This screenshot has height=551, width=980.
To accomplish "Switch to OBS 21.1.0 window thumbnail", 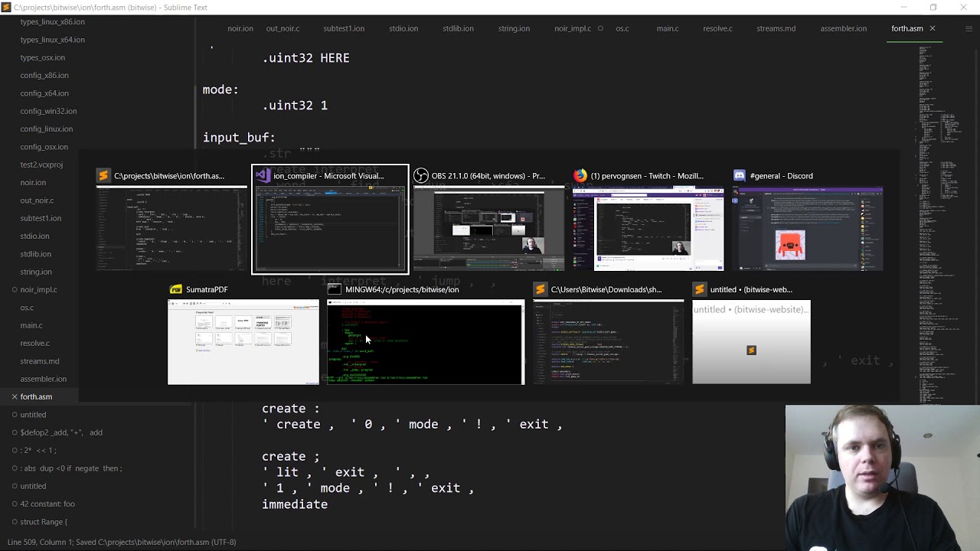I will tap(488, 229).
